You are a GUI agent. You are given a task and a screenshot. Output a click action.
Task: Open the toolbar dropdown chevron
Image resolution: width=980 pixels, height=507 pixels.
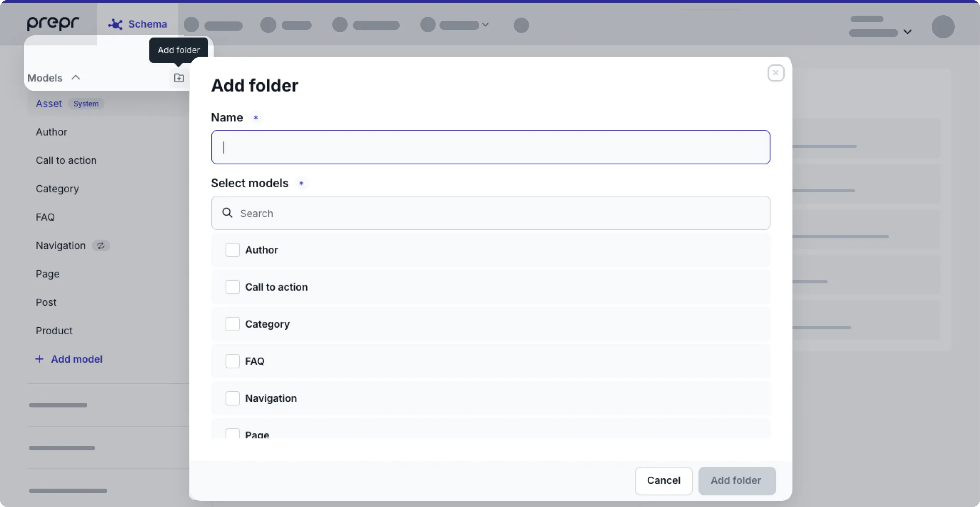point(485,25)
